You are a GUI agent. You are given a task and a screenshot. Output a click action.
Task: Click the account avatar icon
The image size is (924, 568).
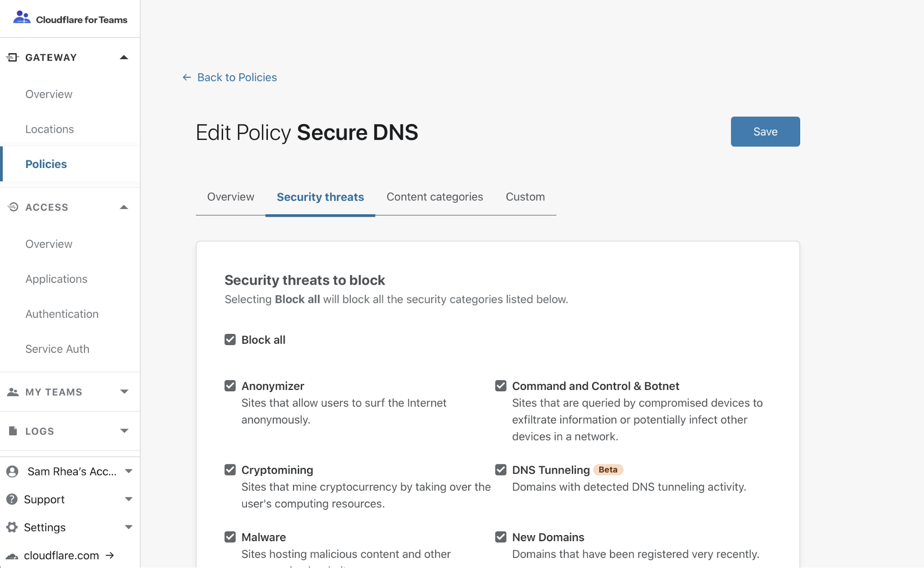click(12, 471)
